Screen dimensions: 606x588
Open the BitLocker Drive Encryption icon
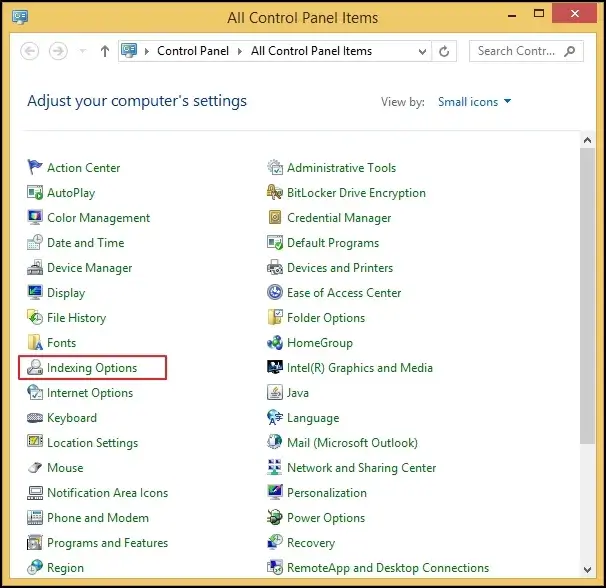[275, 193]
